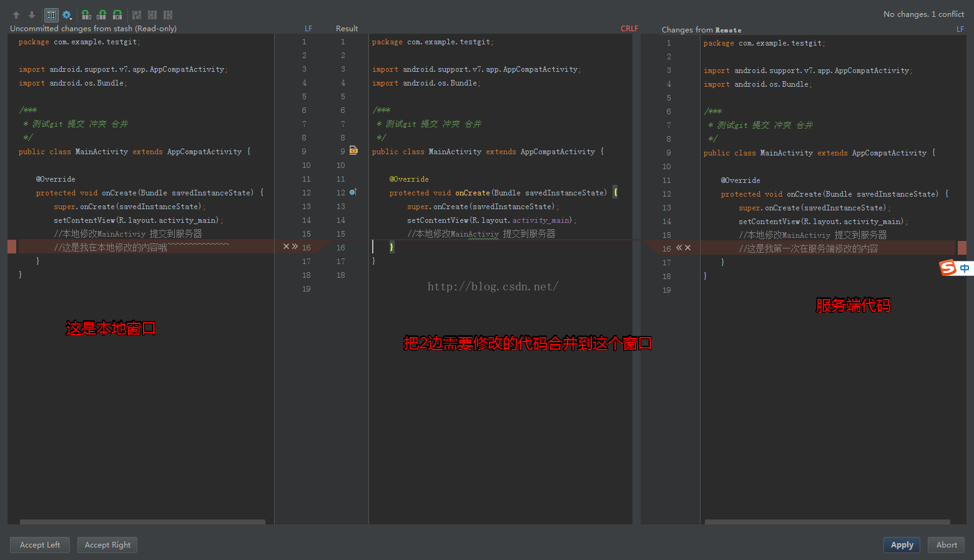Click the Sogou input method S icon
Image resolution: width=974 pixels, height=560 pixels.
948,268
